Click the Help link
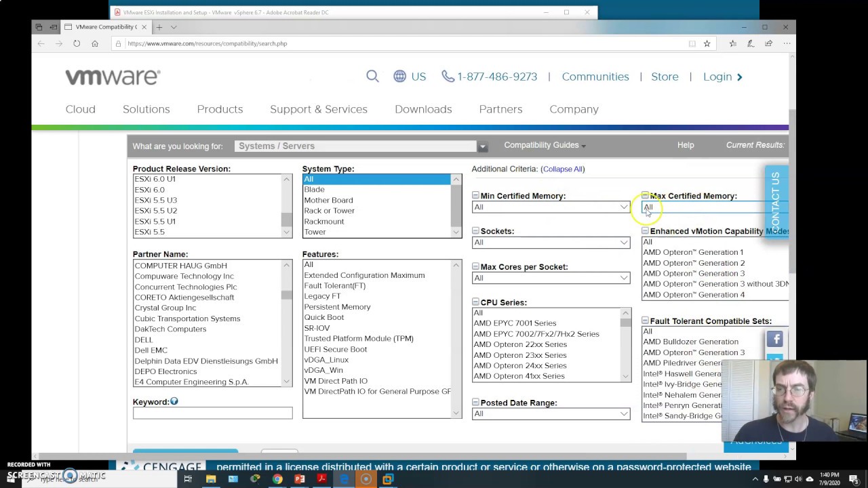This screenshot has width=868, height=488. pos(686,145)
